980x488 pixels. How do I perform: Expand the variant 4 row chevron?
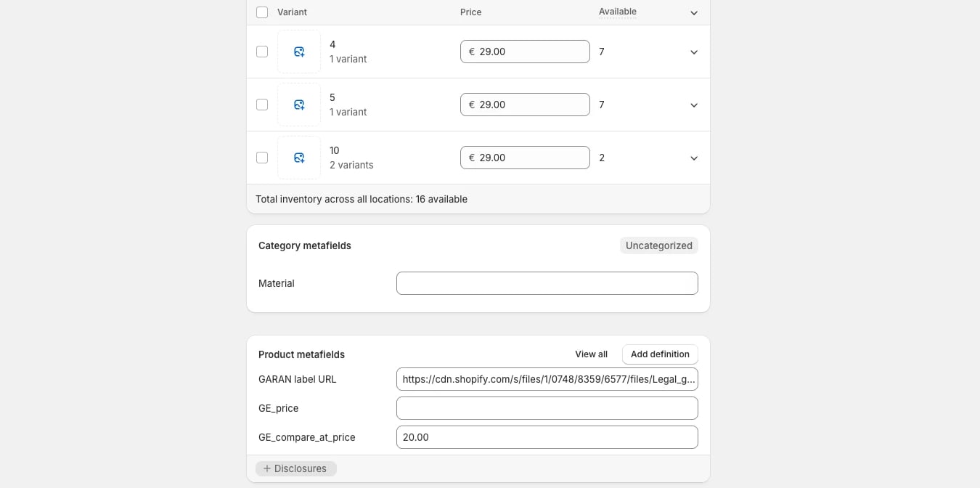[x=694, y=52]
